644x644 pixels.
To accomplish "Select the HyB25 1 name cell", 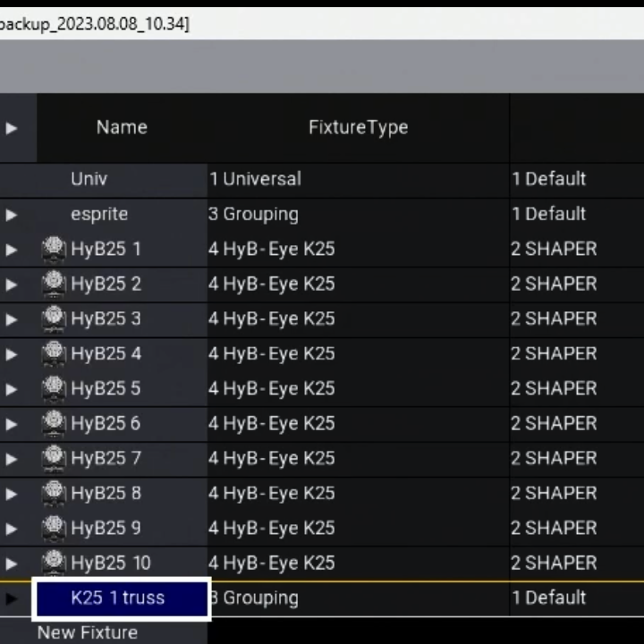I will click(x=122, y=250).
